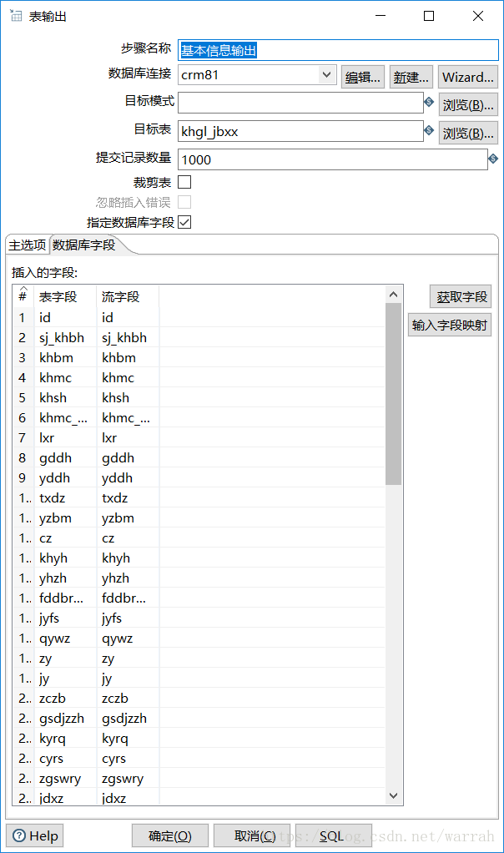Select the 数据库字段 tab
This screenshot has width=504, height=853.
(83, 245)
